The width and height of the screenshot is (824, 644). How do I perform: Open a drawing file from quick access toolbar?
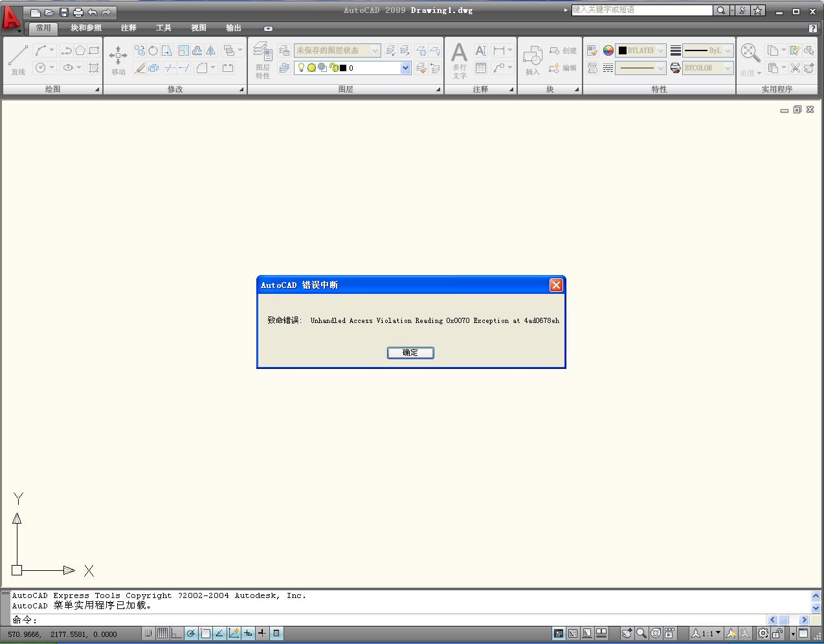point(50,12)
